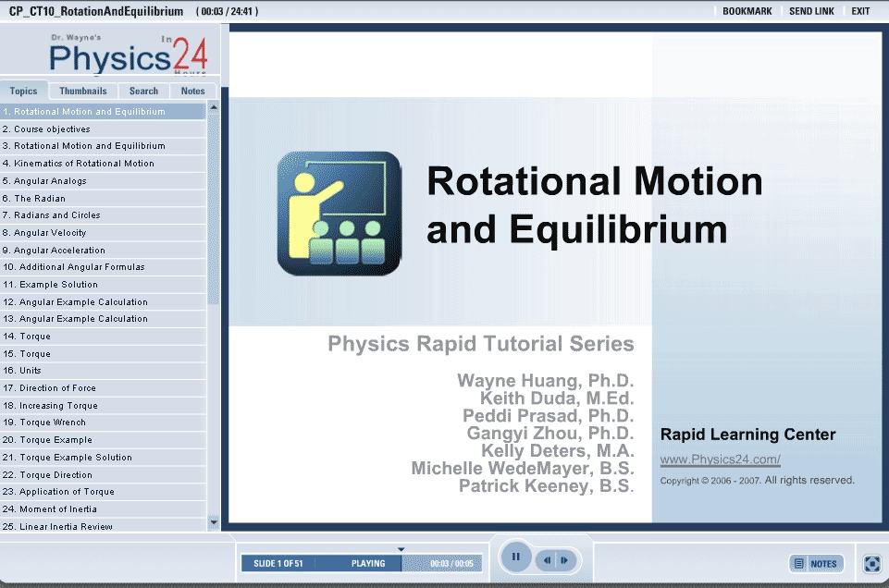Open the Notes panel button
Image resolution: width=889 pixels, height=588 pixels.
click(816, 563)
